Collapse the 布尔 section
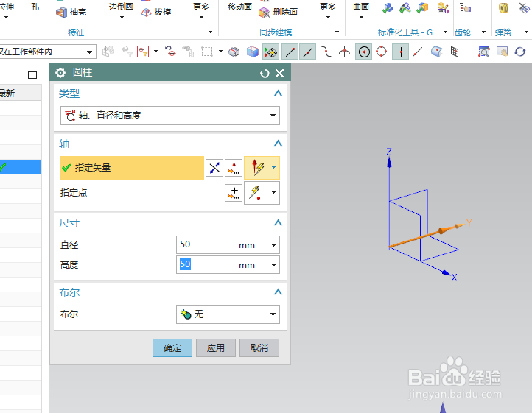Viewport: 532px width, 413px height. (278, 292)
